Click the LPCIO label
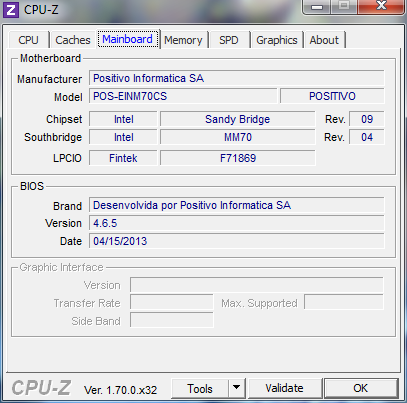This screenshot has width=407, height=403. click(x=67, y=158)
